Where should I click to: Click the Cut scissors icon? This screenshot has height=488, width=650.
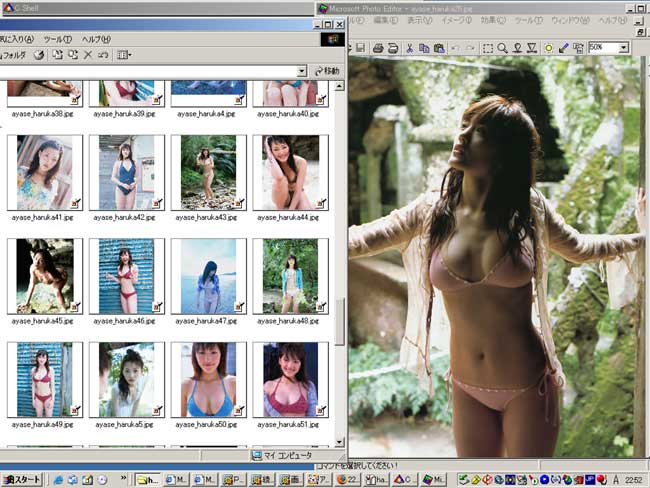(x=410, y=48)
